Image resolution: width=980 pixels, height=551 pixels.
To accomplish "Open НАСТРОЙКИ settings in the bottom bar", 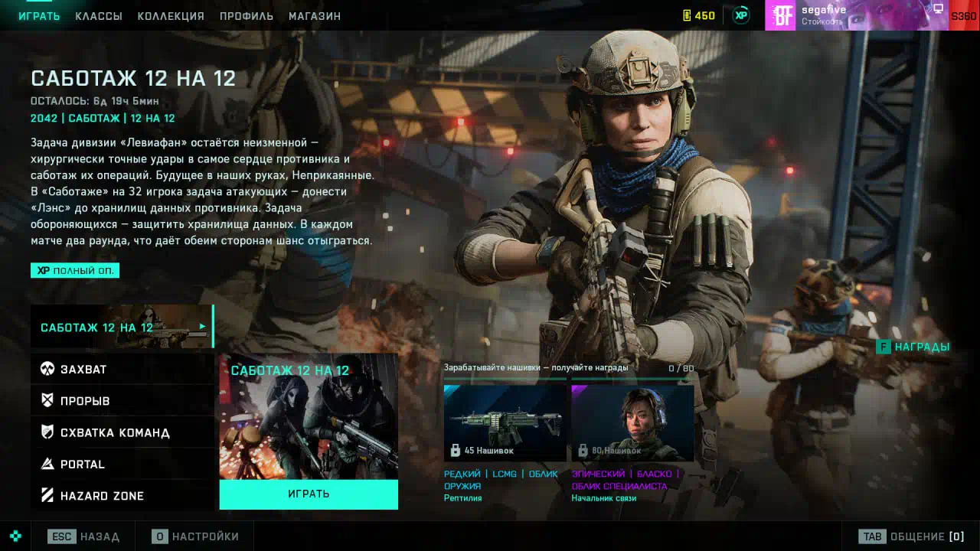I will [x=195, y=536].
